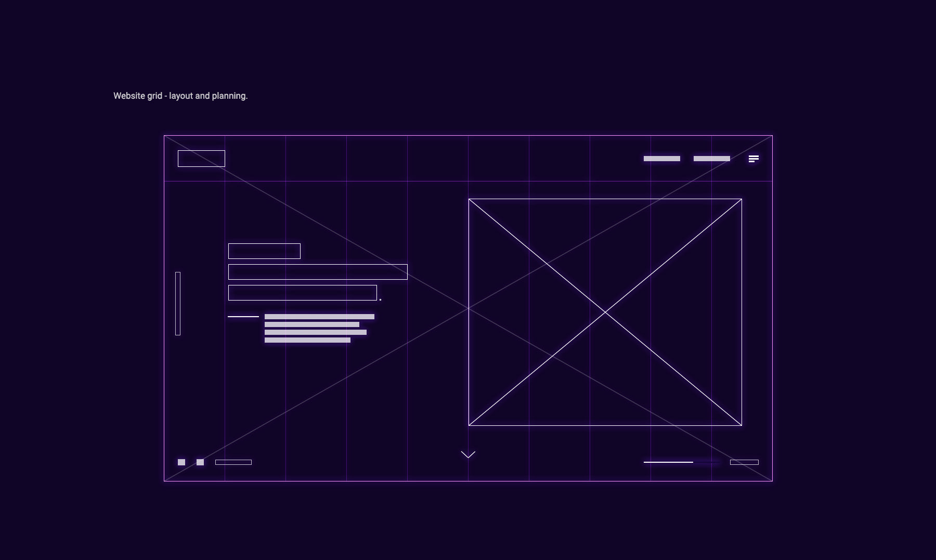936x560 pixels.
Task: Click the short top headline placeholder box
Action: [x=264, y=251]
